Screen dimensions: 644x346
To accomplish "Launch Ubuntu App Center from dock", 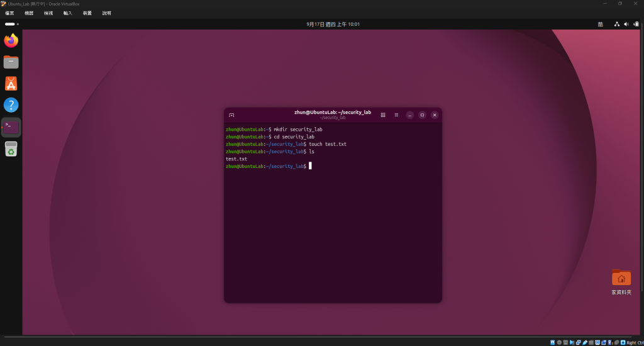I will [11, 84].
